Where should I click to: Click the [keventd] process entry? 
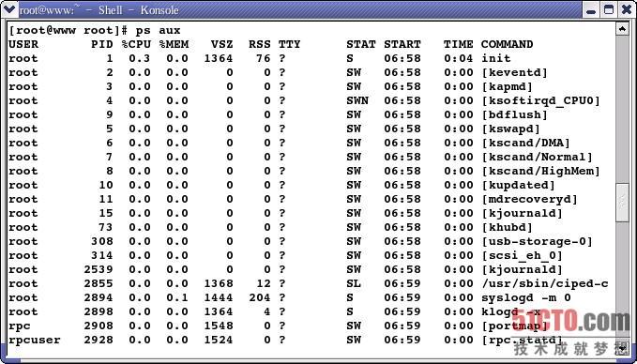pyautogui.click(x=514, y=73)
